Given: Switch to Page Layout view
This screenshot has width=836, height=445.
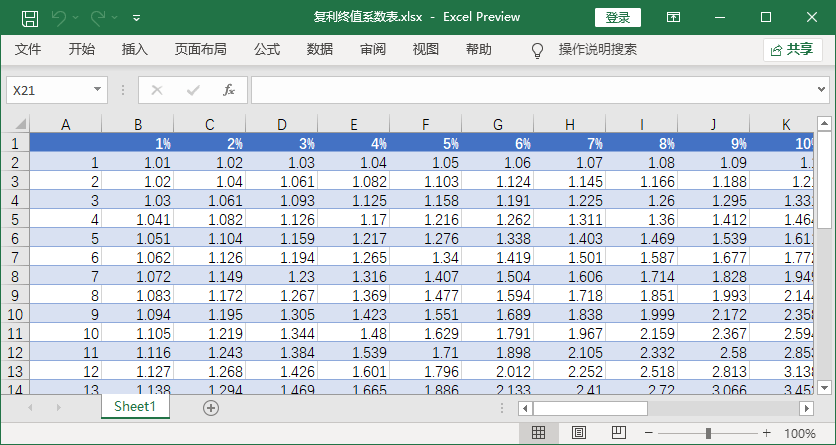Looking at the screenshot, I should pos(578,433).
